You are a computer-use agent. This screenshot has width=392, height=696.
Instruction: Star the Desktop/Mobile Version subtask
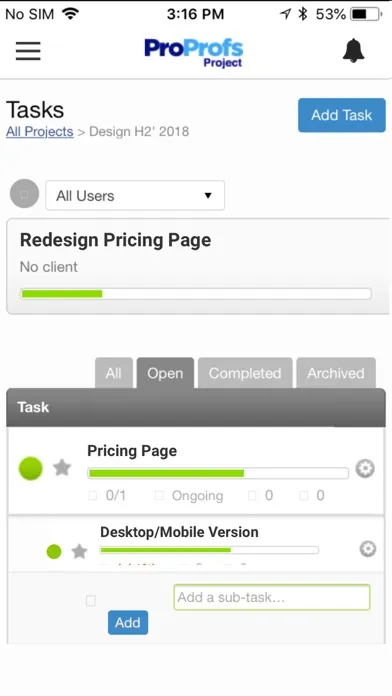79,551
